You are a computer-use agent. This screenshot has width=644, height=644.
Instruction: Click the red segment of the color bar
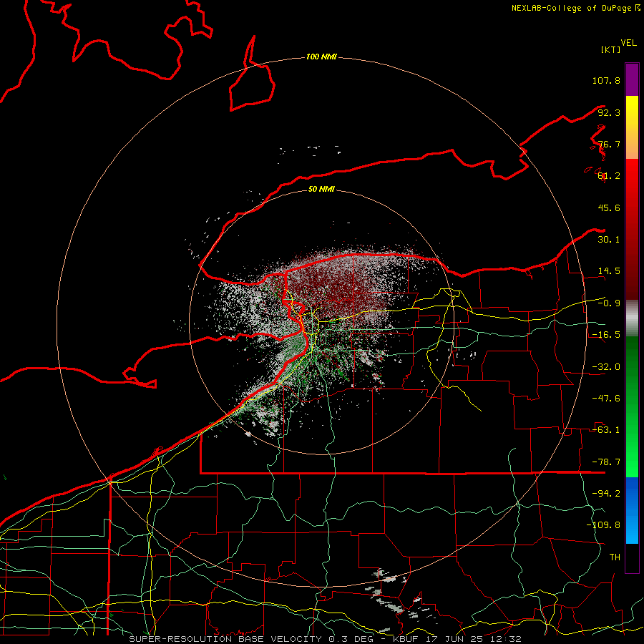pos(632,229)
